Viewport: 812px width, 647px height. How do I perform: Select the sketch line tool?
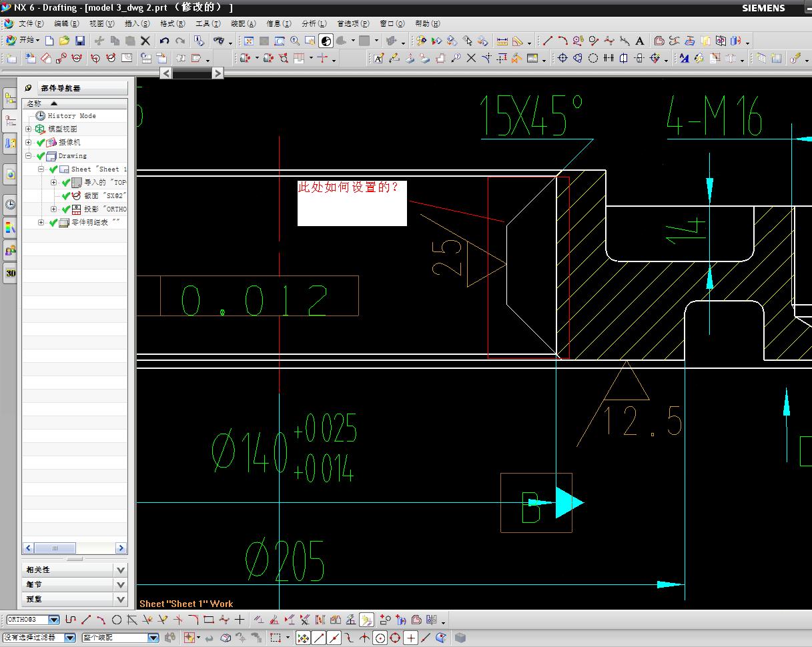click(86, 620)
